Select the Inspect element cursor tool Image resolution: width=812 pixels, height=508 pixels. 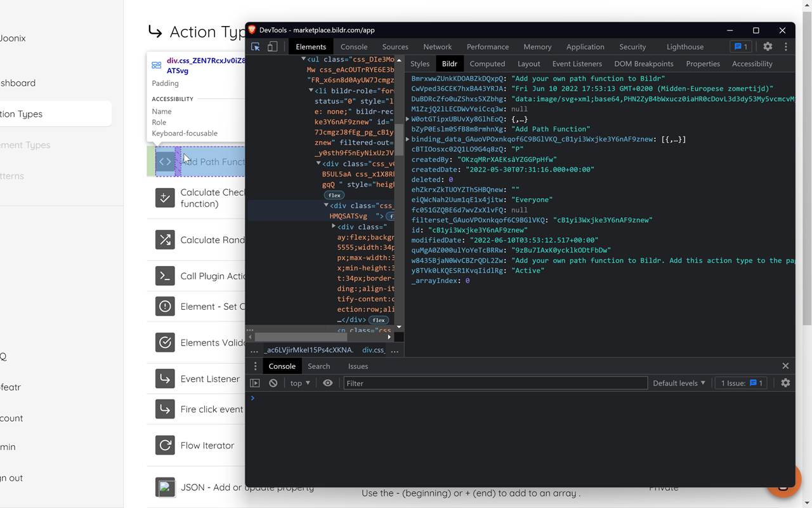255,46
